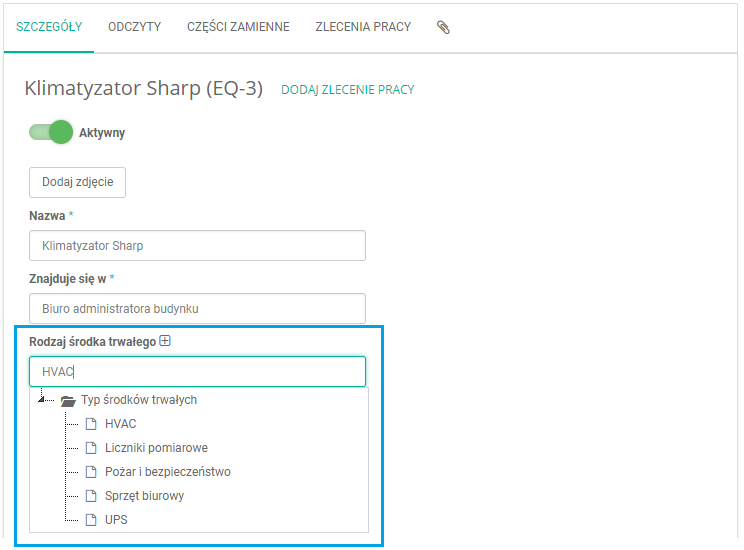This screenshot has height=550, width=744.
Task: Click the file icon next to Sprzęt biurowy
Action: pyautogui.click(x=91, y=496)
